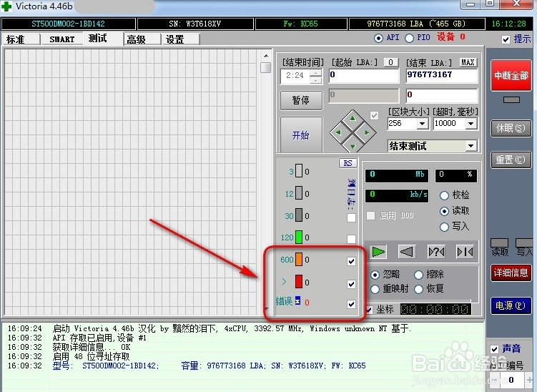Click the green 120 ms block swatch
Viewport: 537px width, 392px height.
pos(299,237)
